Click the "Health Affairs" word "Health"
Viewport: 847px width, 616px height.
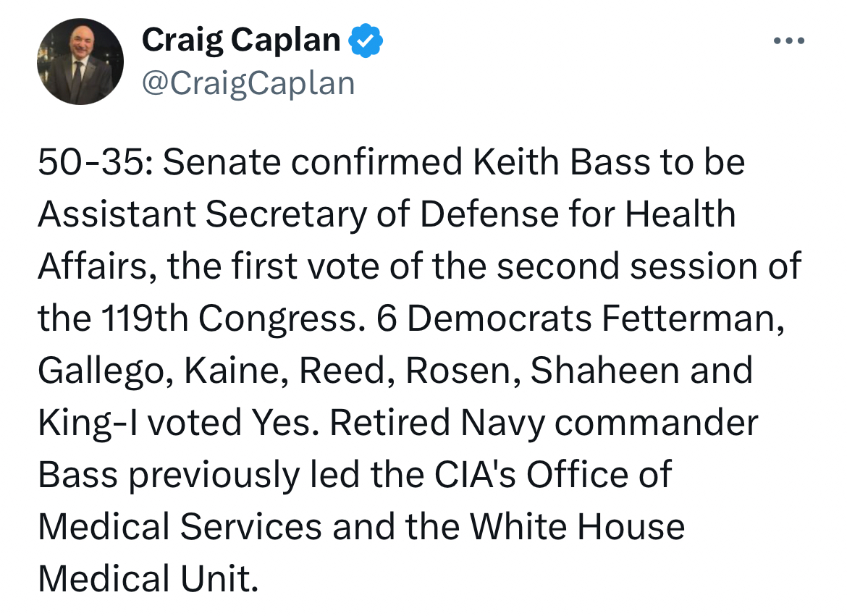680,215
